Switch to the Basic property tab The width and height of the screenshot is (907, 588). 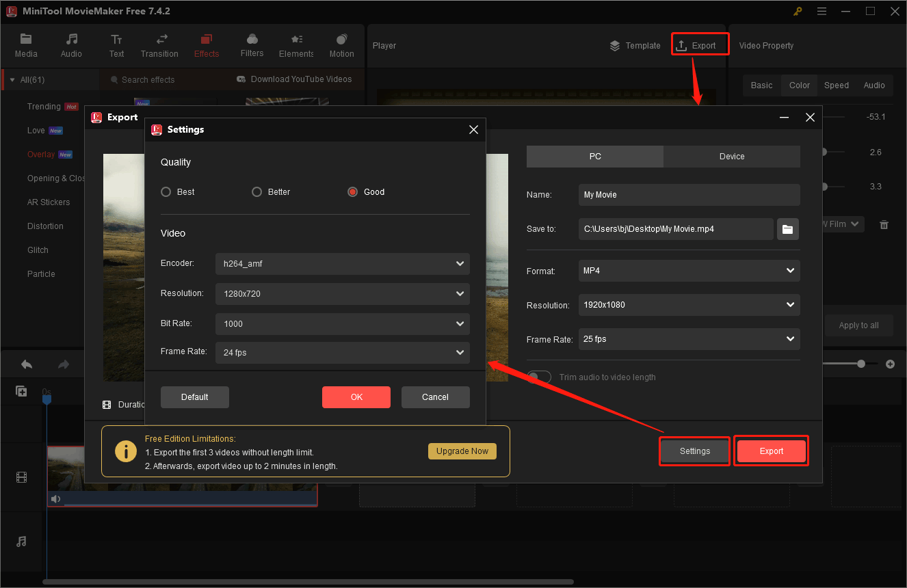[x=761, y=85]
